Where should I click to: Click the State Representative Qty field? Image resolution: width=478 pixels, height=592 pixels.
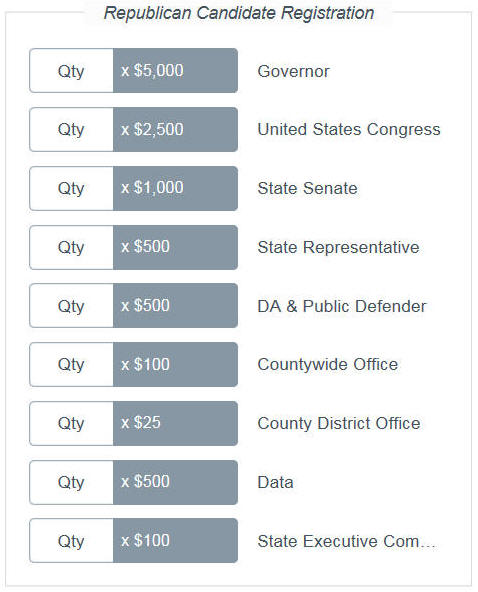(x=71, y=247)
